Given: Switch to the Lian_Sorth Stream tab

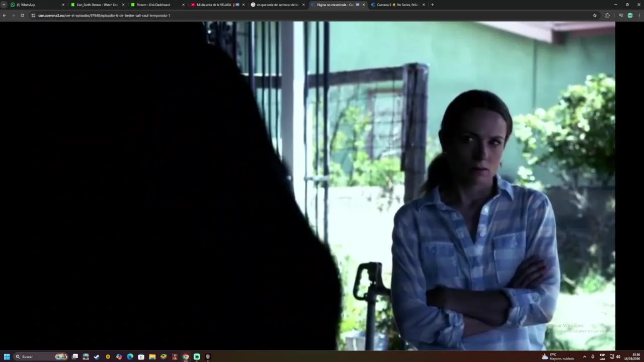Looking at the screenshot, I should click(98, 5).
